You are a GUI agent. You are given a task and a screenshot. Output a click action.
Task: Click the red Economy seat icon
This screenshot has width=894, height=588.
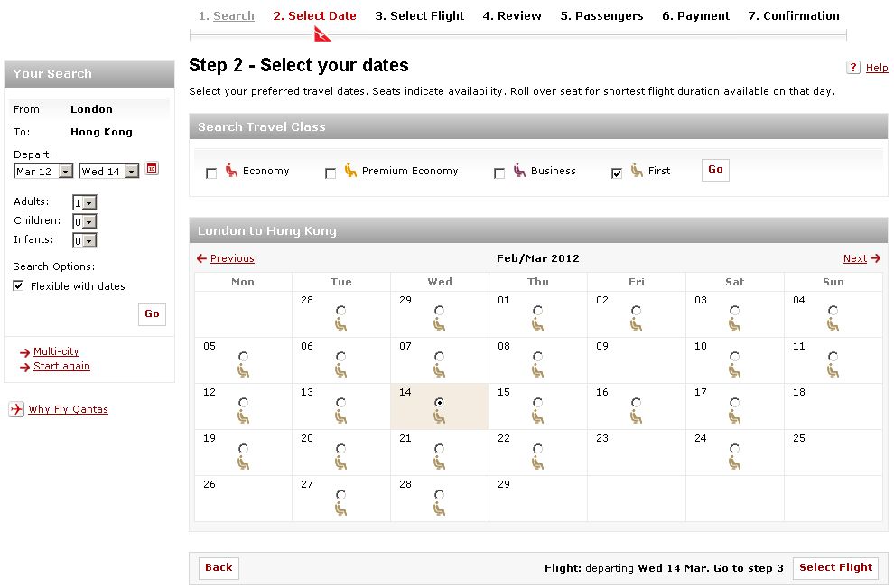231,170
